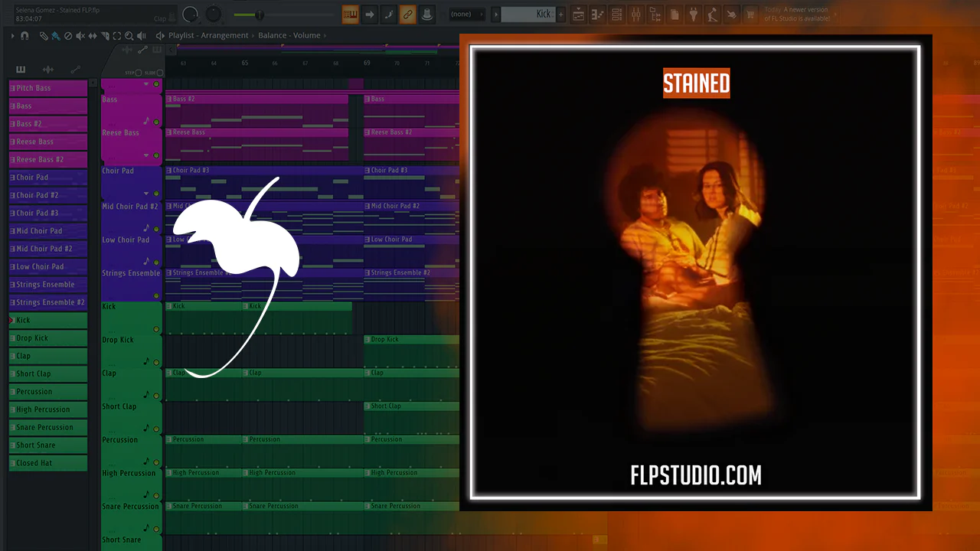Show audio clips tab in picker panel

tap(48, 70)
